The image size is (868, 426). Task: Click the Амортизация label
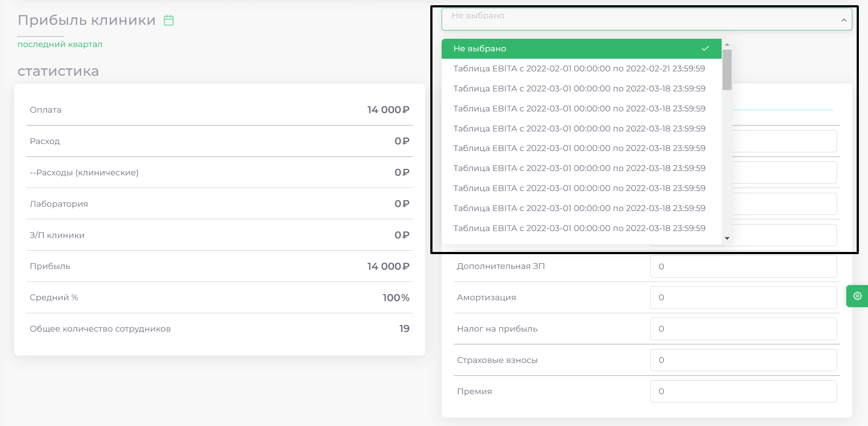click(x=486, y=298)
